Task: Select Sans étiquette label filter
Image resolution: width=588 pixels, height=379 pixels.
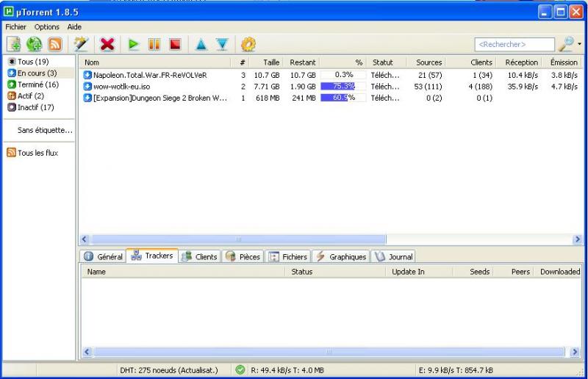Action: click(x=45, y=130)
